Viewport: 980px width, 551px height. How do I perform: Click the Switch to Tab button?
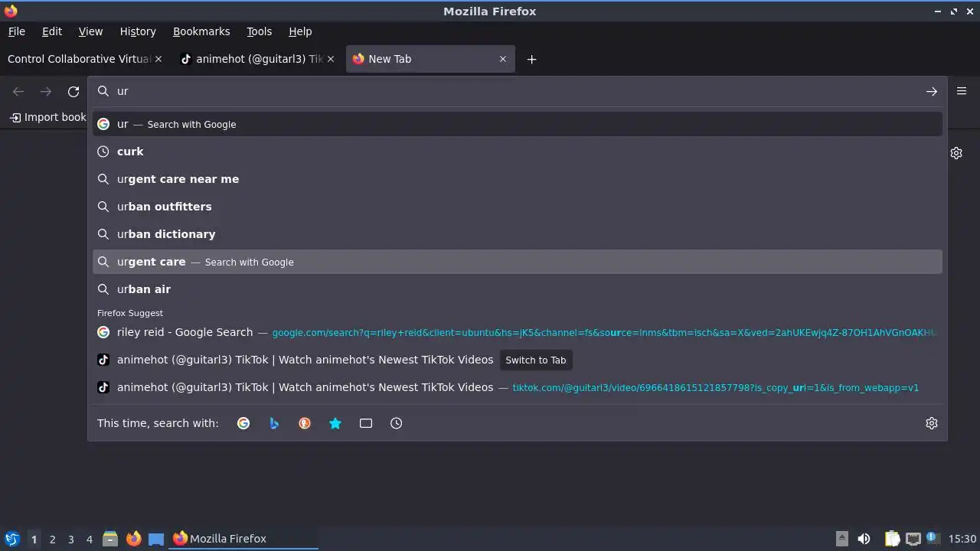[x=536, y=360]
